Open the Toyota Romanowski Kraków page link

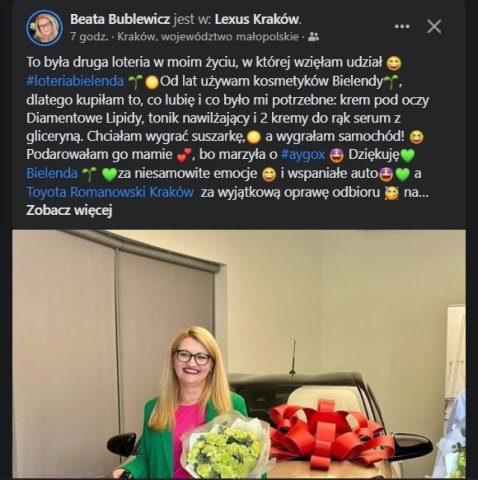110,192
